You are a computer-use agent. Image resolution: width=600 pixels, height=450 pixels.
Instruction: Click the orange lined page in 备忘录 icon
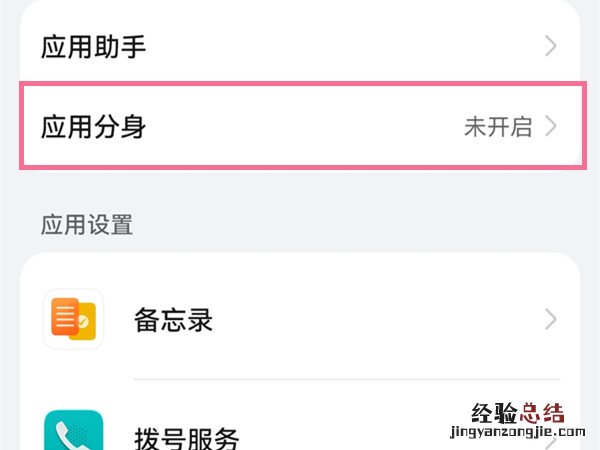point(65,317)
